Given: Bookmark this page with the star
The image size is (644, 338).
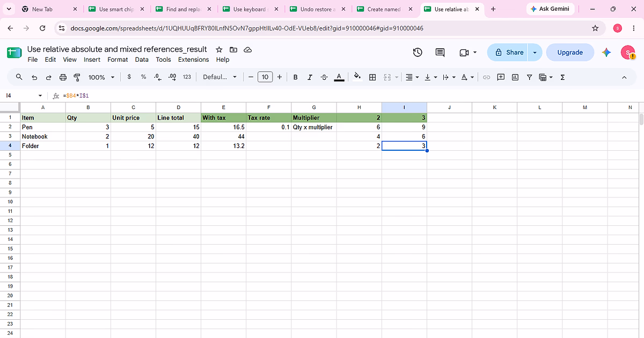Looking at the screenshot, I should [595, 28].
